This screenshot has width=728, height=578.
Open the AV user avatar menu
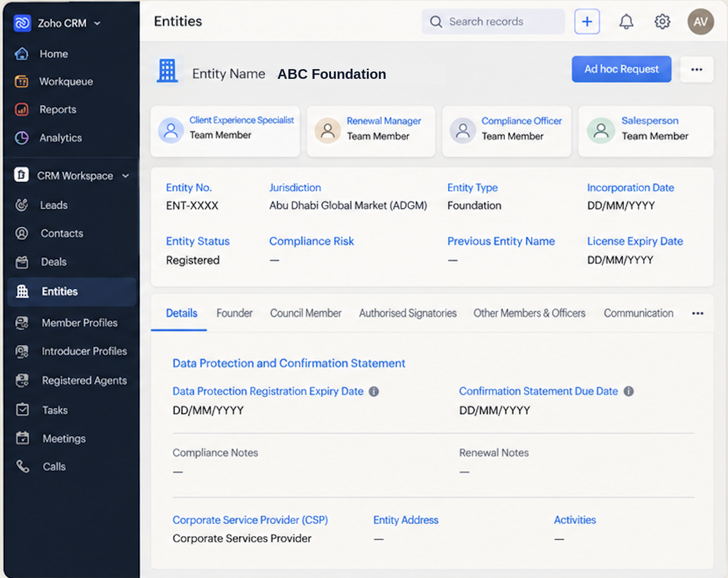(701, 21)
